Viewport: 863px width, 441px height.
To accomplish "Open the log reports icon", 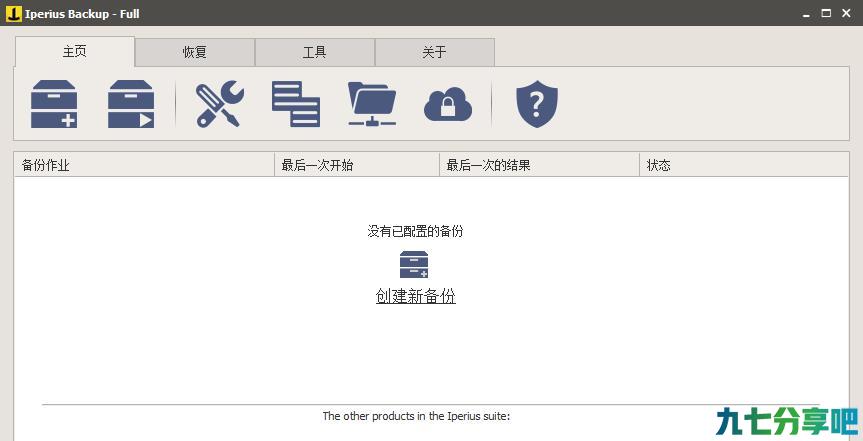I will click(296, 104).
